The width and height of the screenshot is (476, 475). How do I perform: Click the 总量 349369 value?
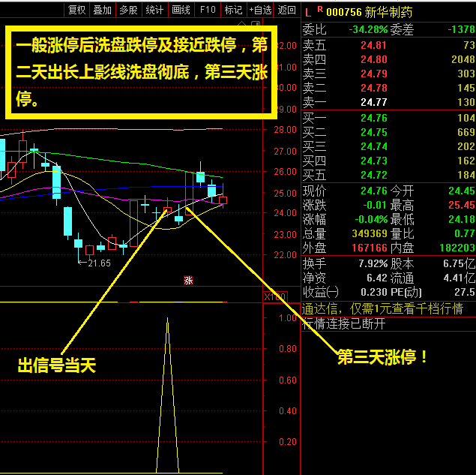[370, 233]
